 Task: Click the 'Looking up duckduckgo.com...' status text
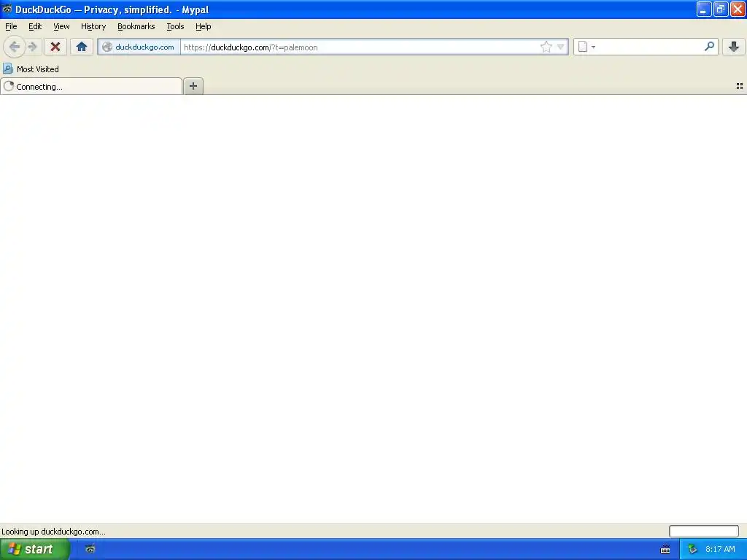click(x=53, y=532)
